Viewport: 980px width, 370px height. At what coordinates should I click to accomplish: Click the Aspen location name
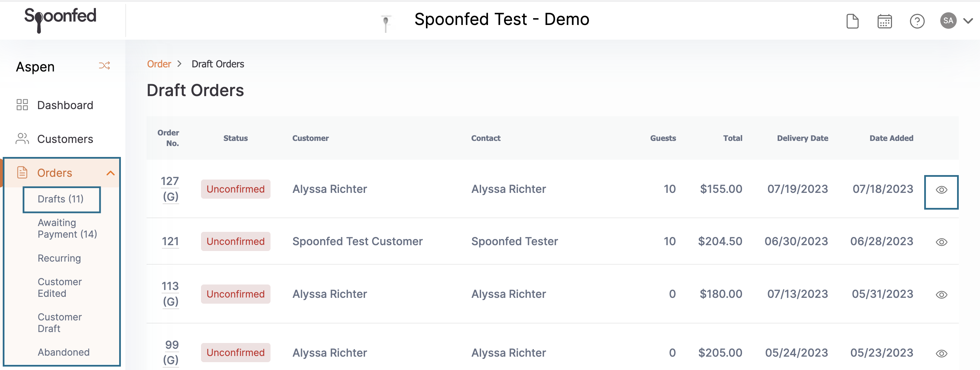tap(35, 67)
